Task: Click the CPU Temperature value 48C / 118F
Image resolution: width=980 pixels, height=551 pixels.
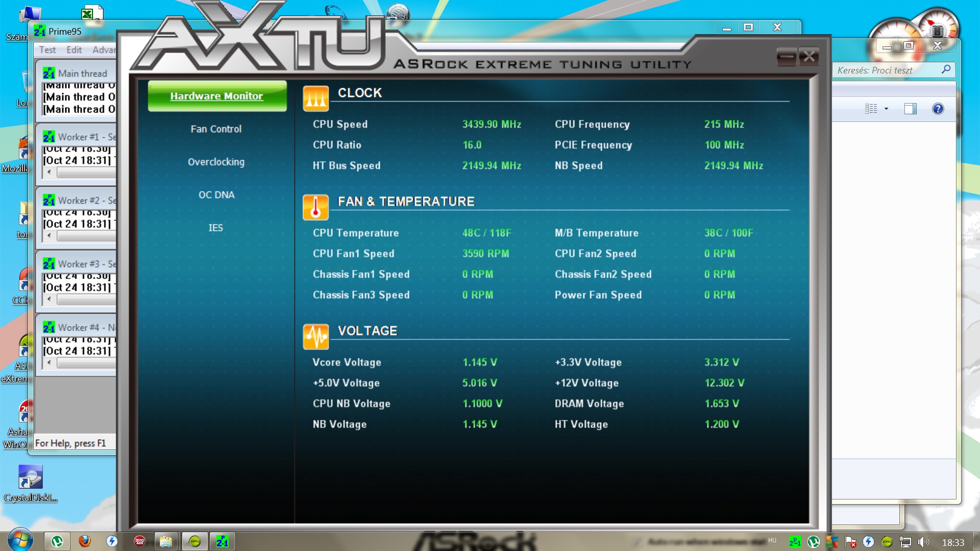Action: click(x=486, y=233)
